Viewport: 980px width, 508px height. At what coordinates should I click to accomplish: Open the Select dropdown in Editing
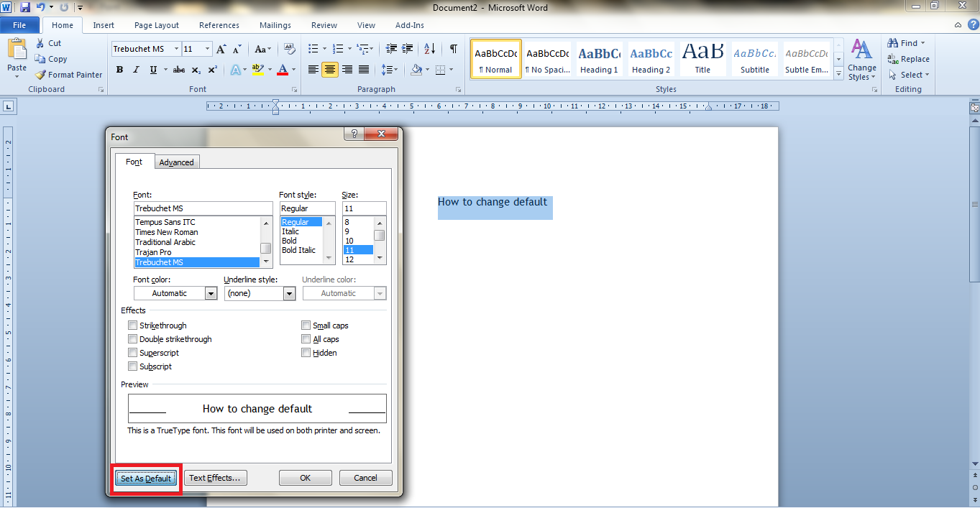909,75
